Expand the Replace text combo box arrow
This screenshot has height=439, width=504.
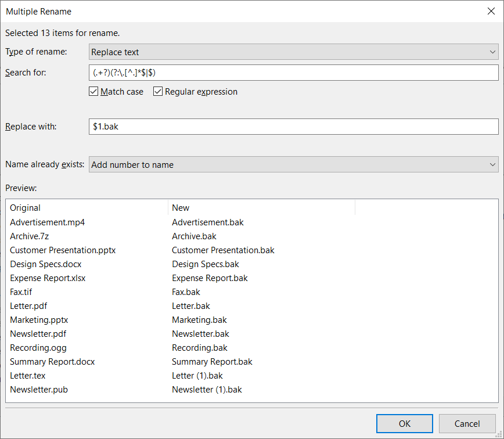pos(492,52)
